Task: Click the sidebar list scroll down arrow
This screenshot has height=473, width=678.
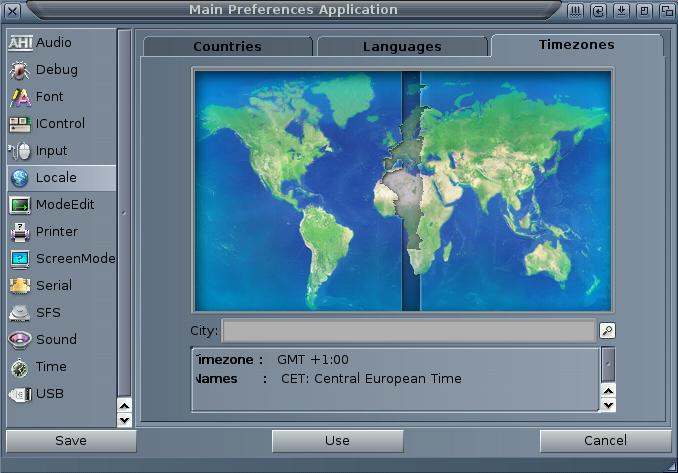Action: click(125, 420)
